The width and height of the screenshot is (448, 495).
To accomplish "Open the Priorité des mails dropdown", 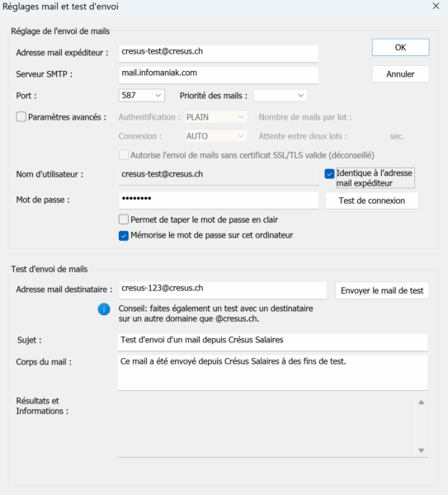I will [280, 96].
